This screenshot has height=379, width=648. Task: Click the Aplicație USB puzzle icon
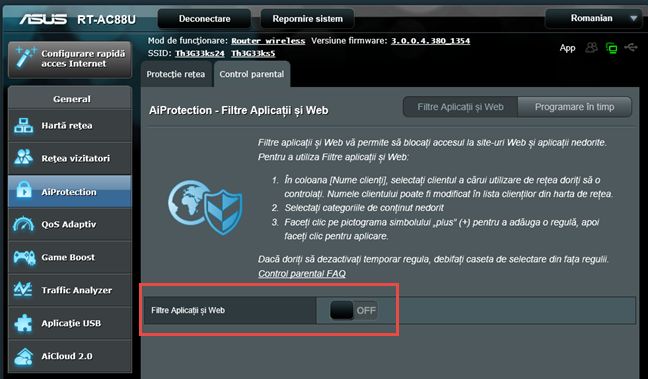tap(24, 323)
